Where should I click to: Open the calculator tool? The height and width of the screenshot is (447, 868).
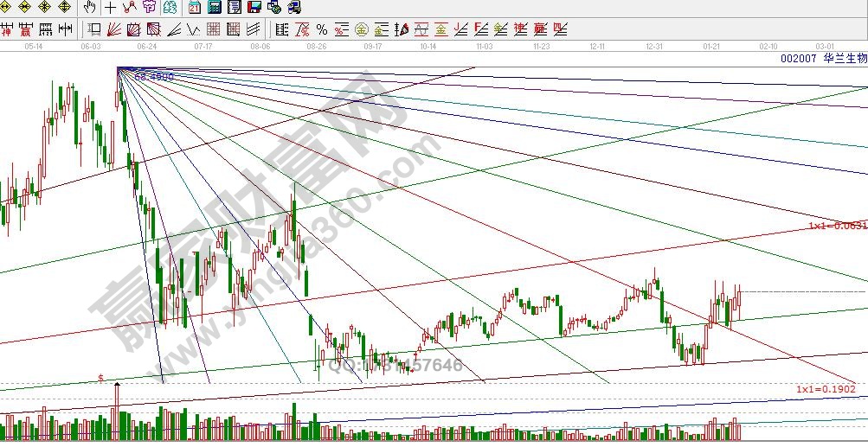[x=214, y=8]
